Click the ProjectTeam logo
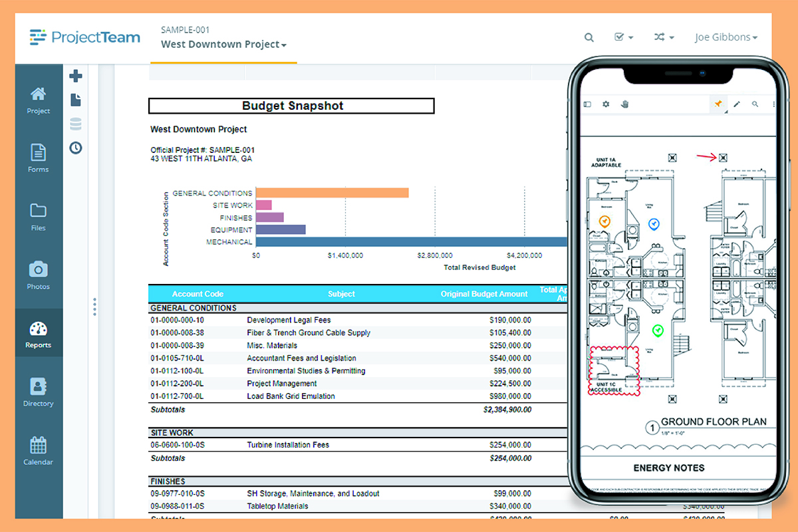This screenshot has height=532, width=798. (x=84, y=37)
